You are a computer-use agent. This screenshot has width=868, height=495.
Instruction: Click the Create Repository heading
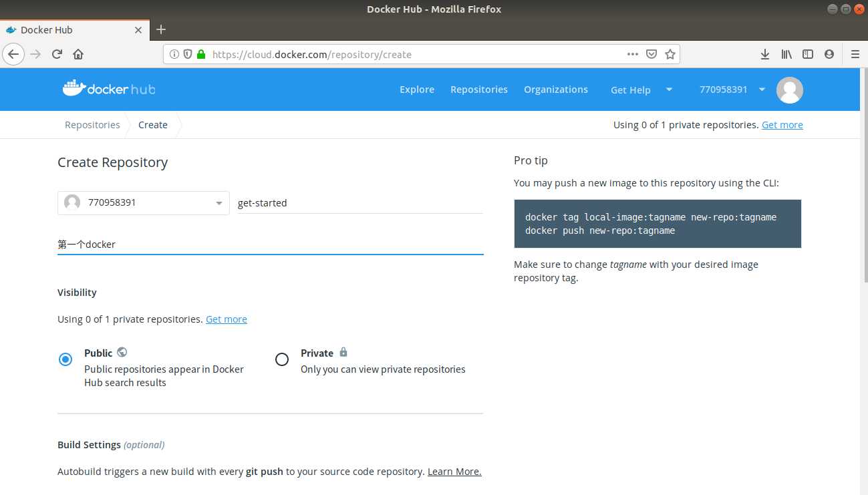pyautogui.click(x=113, y=162)
